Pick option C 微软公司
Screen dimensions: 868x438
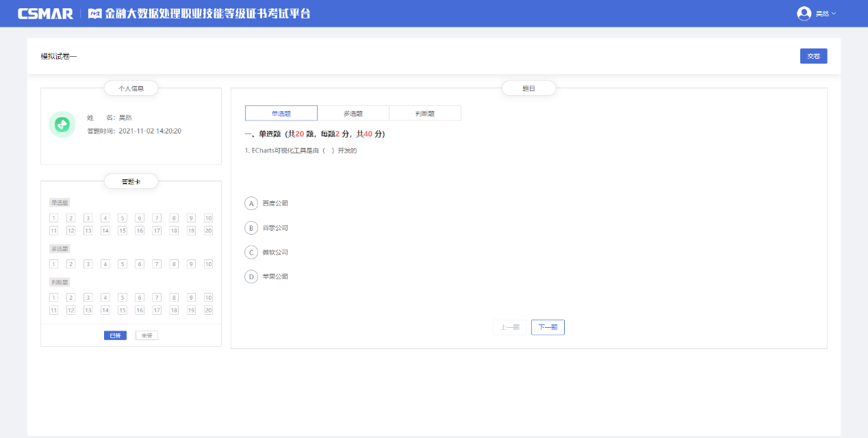tap(251, 253)
